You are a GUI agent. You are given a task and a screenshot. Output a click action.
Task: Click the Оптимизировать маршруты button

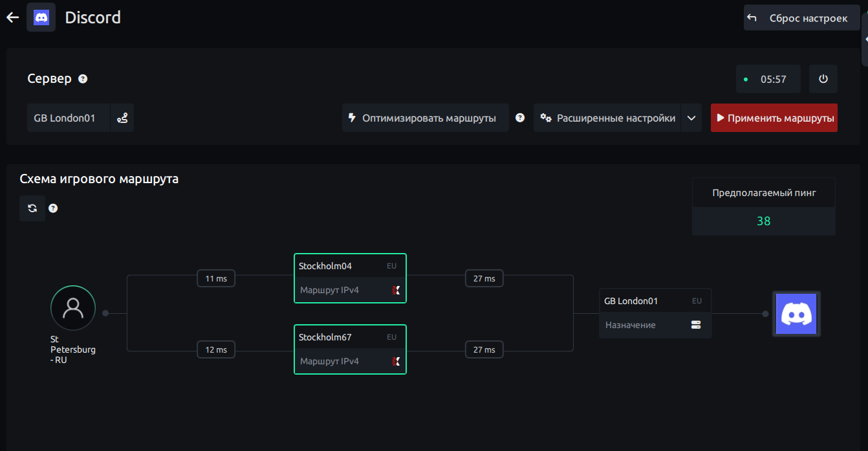tap(425, 118)
